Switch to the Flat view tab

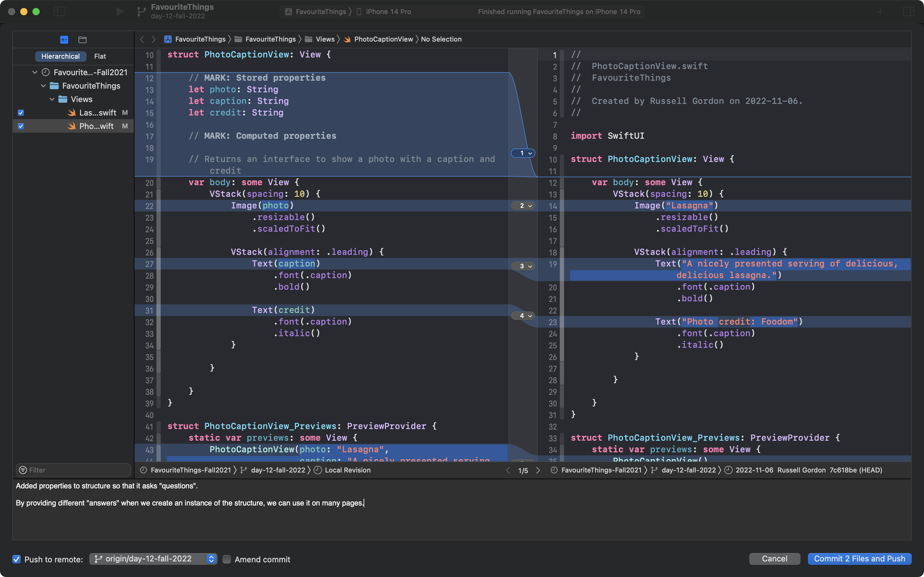coord(100,57)
